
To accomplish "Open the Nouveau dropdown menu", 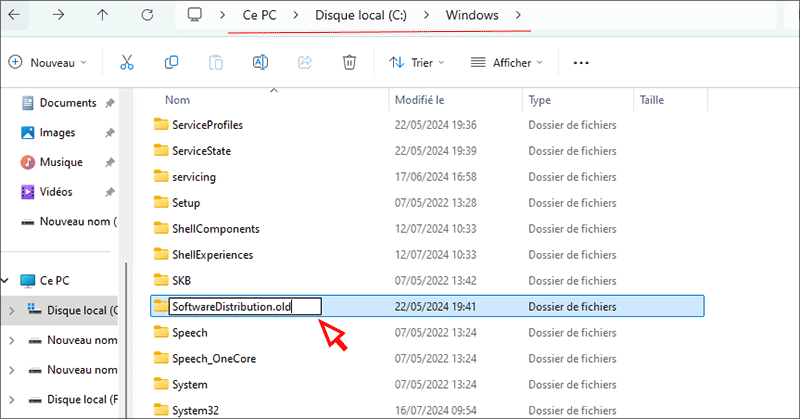I will click(48, 62).
